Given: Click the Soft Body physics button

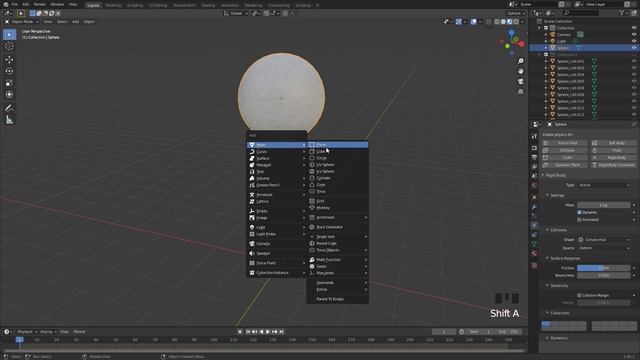Looking at the screenshot, I should 613,143.
